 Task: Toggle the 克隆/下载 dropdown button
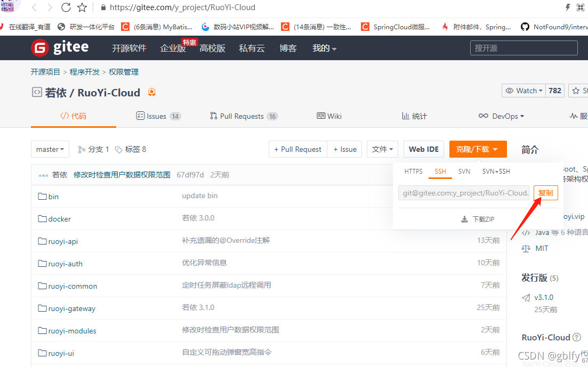point(478,149)
